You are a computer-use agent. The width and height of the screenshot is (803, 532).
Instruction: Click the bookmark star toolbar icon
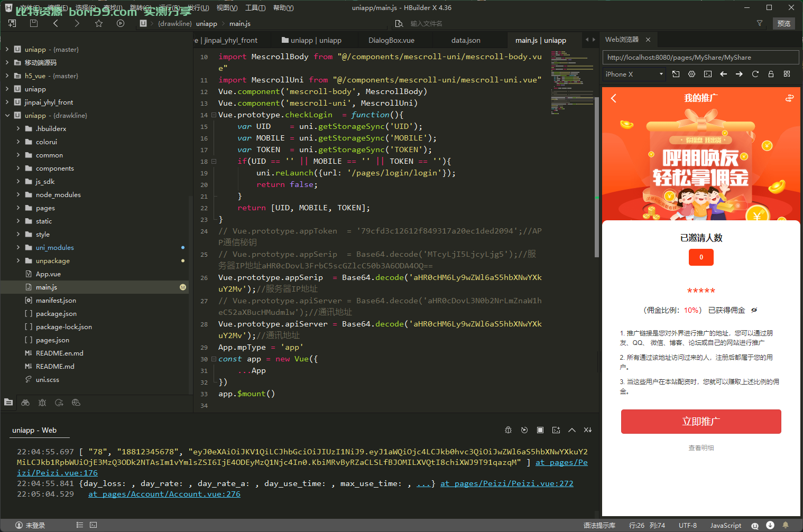tap(99, 23)
